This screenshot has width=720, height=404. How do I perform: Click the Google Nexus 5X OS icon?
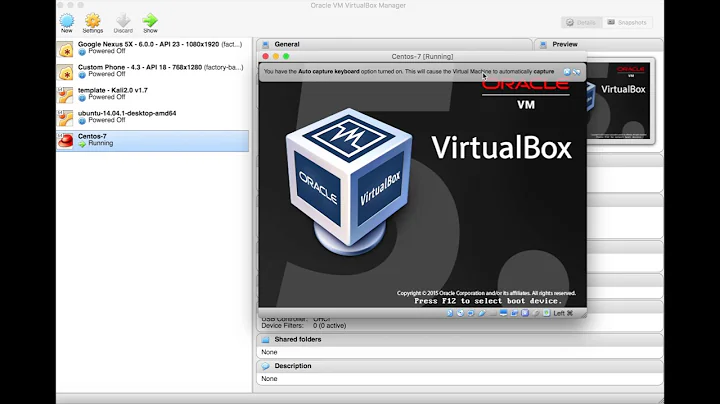click(x=65, y=49)
